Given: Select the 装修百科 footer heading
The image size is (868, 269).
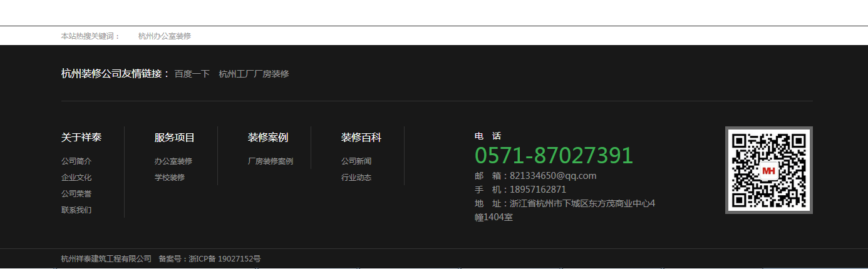Looking at the screenshot, I should click(361, 138).
